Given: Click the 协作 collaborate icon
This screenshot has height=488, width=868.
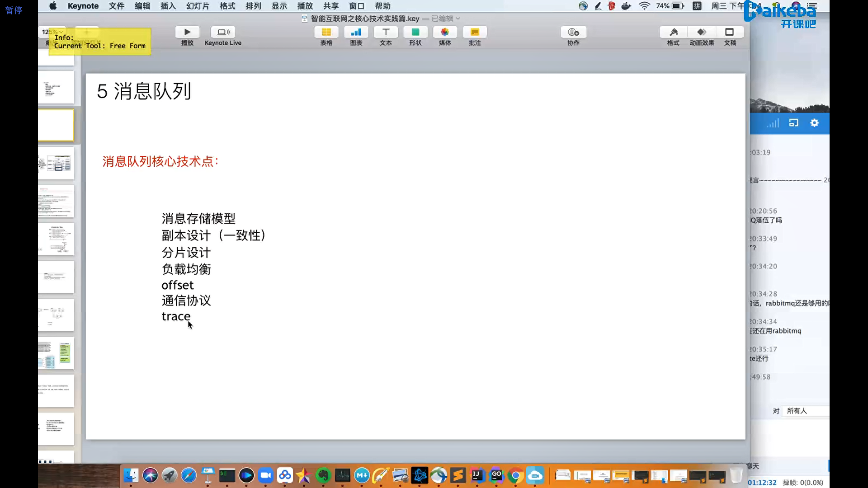Looking at the screenshot, I should click(573, 32).
